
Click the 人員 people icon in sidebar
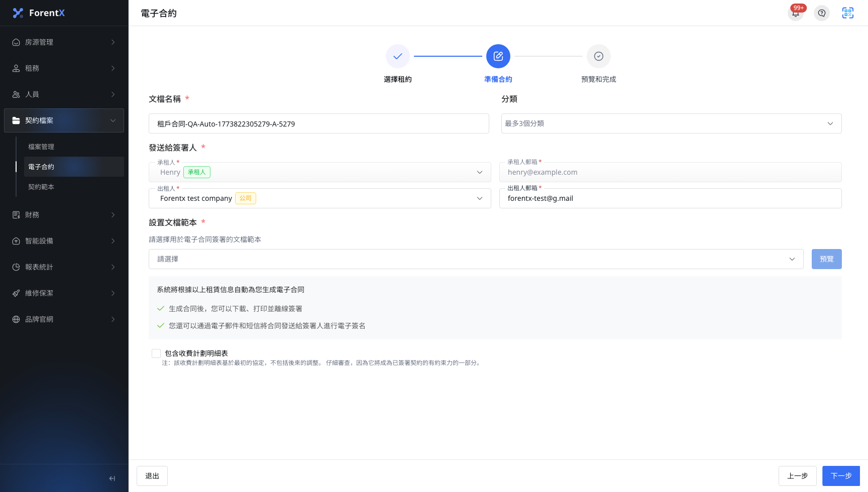tap(16, 94)
